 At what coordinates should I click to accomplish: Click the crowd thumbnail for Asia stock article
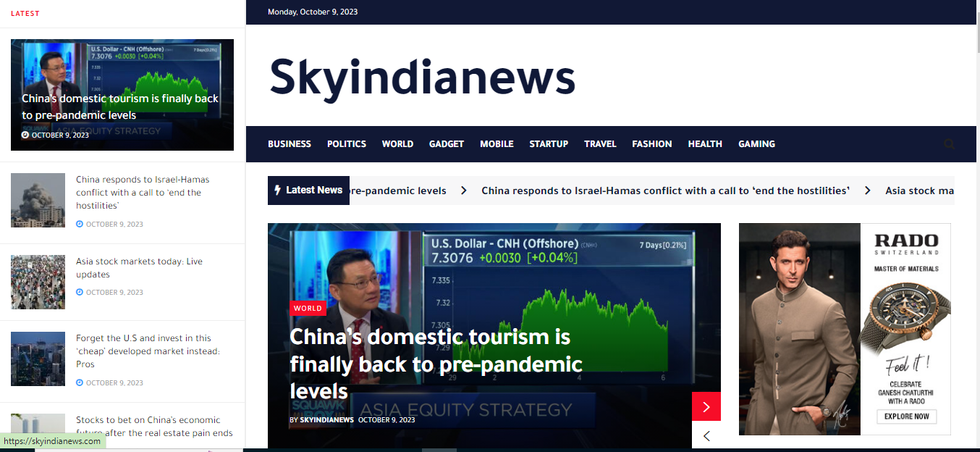click(38, 282)
